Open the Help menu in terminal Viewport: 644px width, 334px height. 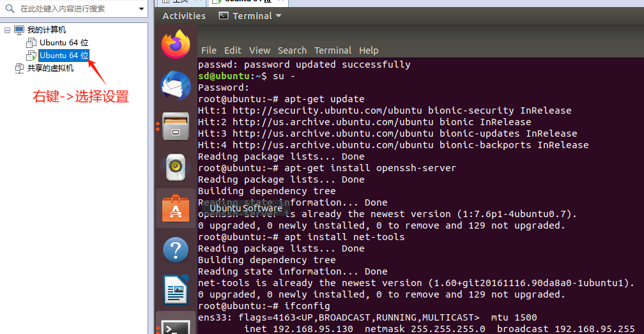(x=369, y=50)
